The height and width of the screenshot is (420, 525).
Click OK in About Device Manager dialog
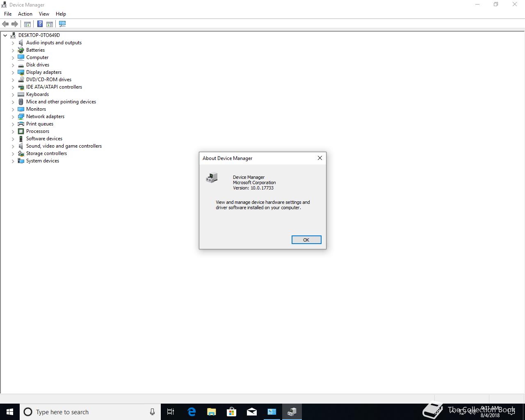(x=306, y=240)
